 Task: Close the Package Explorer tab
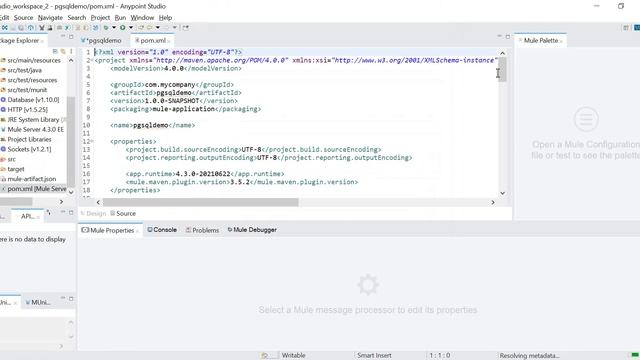[x=42, y=41]
